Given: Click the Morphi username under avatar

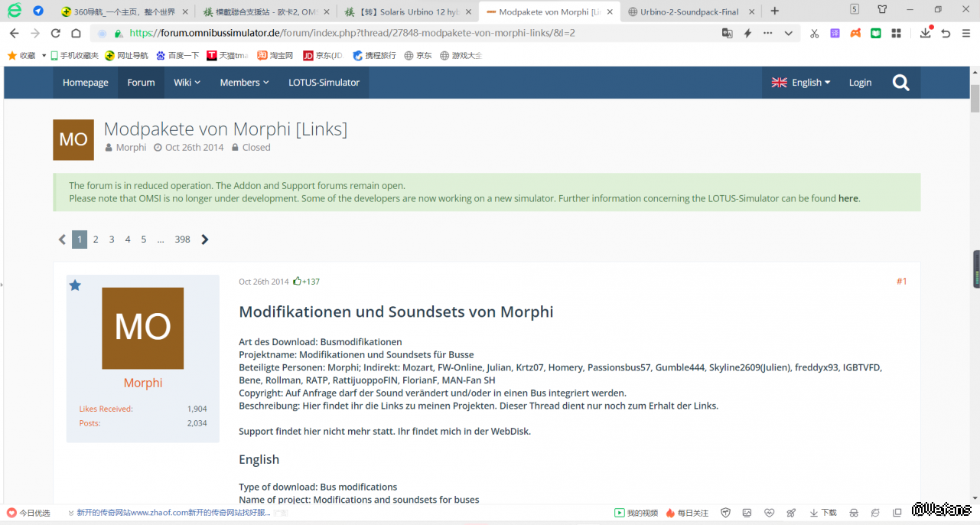Looking at the screenshot, I should pos(143,383).
